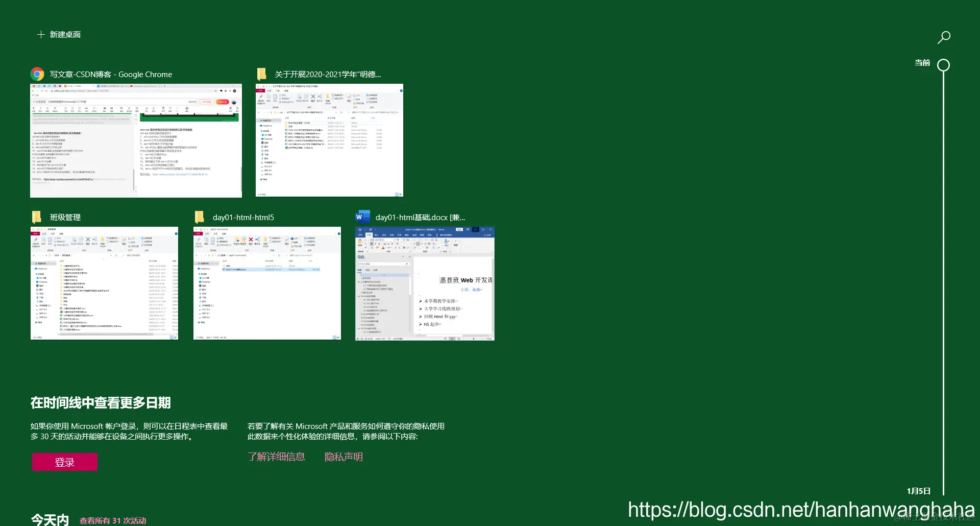Click the folder icon by 关于开展2020-2021学年
The width and height of the screenshot is (980, 526).
pyautogui.click(x=262, y=74)
